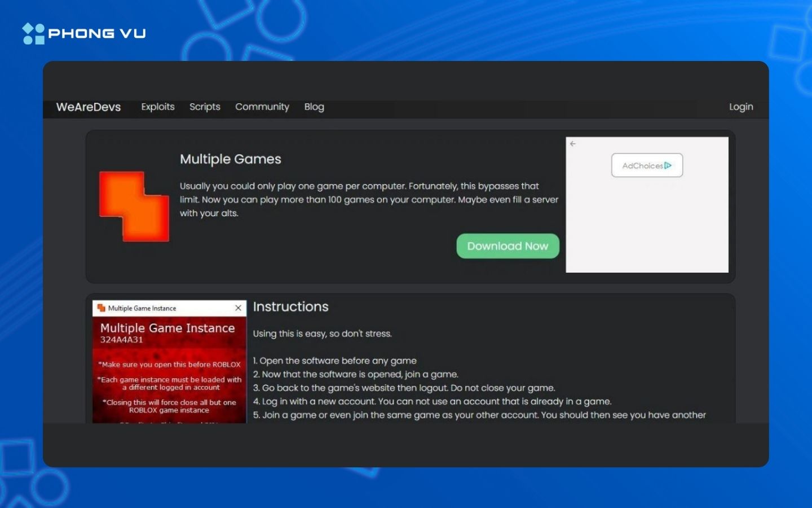Close the Multiple Game Instance preview window
The height and width of the screenshot is (508, 812).
click(x=238, y=308)
